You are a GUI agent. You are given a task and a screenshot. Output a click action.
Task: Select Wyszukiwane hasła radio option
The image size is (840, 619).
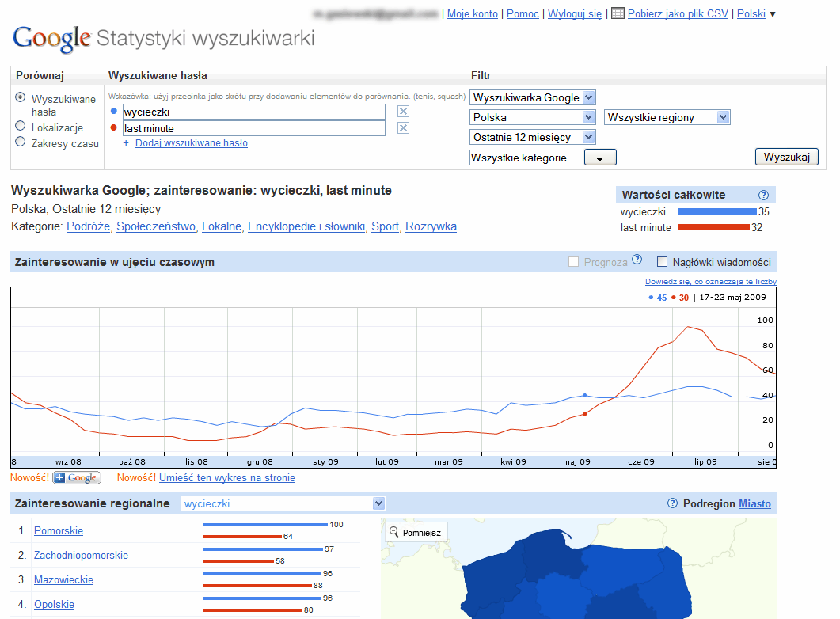coord(21,97)
